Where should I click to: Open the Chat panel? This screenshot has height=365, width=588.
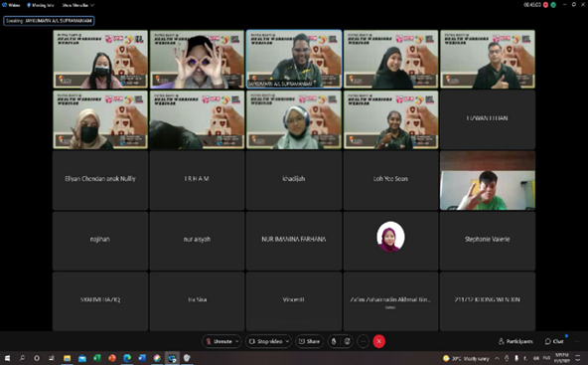[554, 341]
